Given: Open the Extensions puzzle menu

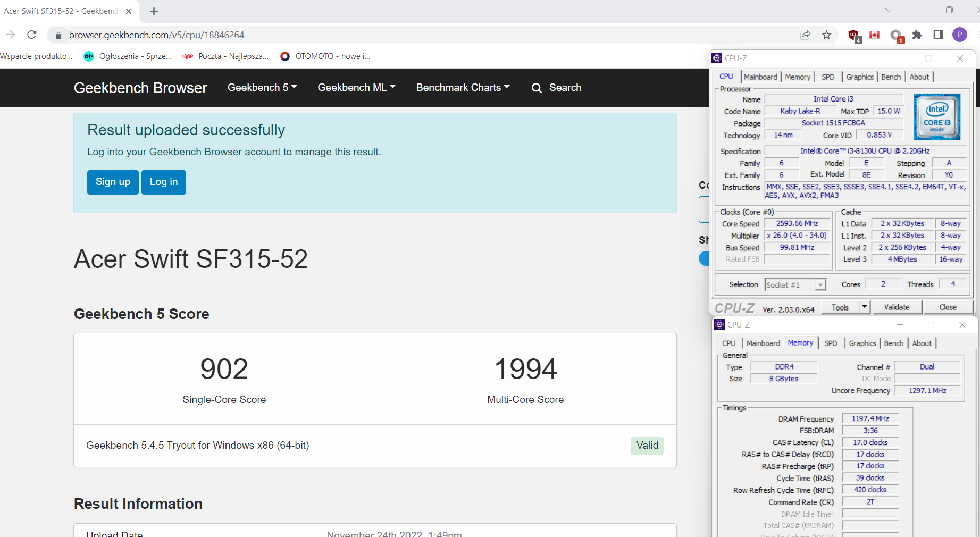Looking at the screenshot, I should [x=917, y=35].
